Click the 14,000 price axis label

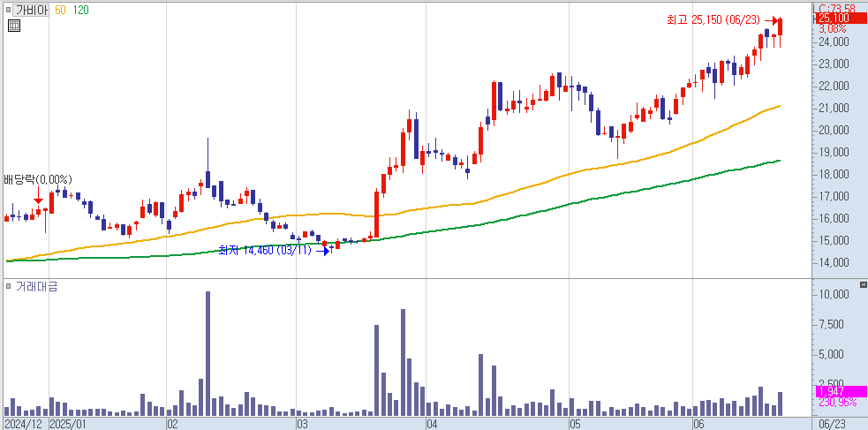point(833,263)
